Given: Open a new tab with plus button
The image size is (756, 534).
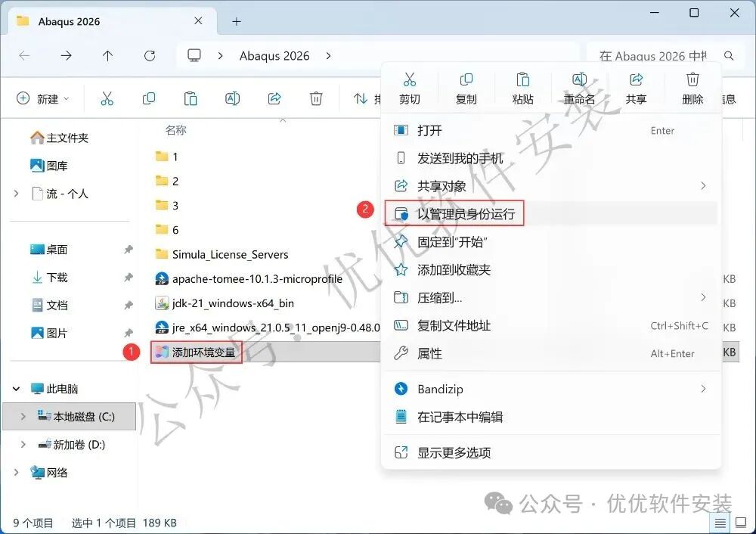Looking at the screenshot, I should [236, 22].
